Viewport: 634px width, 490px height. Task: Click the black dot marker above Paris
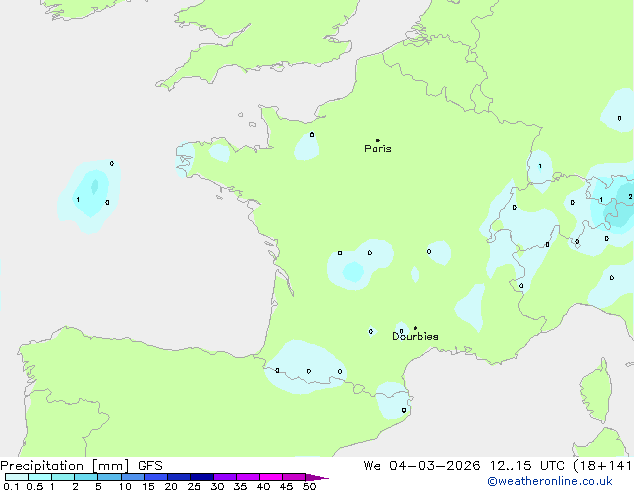pyautogui.click(x=378, y=140)
